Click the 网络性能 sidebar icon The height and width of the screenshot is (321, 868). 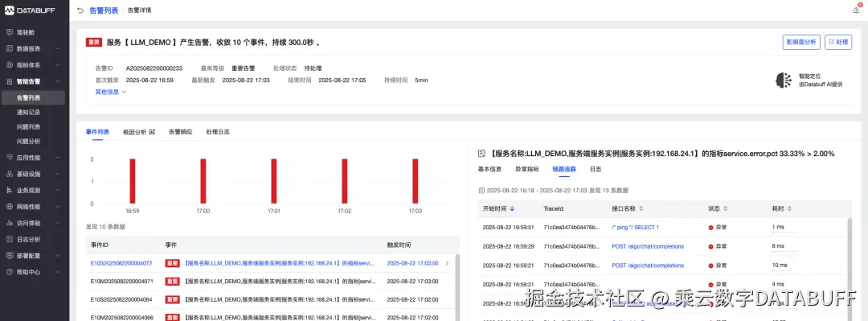(10, 207)
